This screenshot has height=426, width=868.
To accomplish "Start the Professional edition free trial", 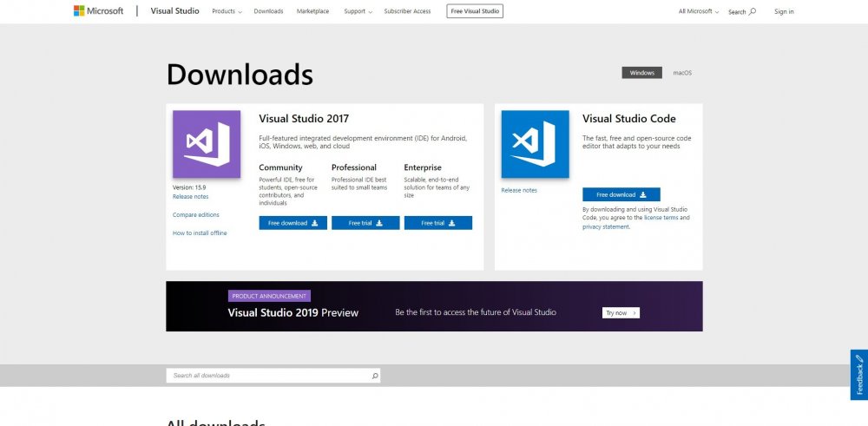I will click(x=365, y=223).
